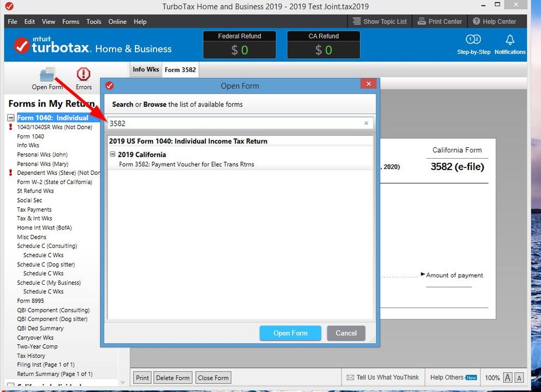This screenshot has height=392, width=541.
Task: Switch to the Form 3582 tab
Action: click(180, 70)
